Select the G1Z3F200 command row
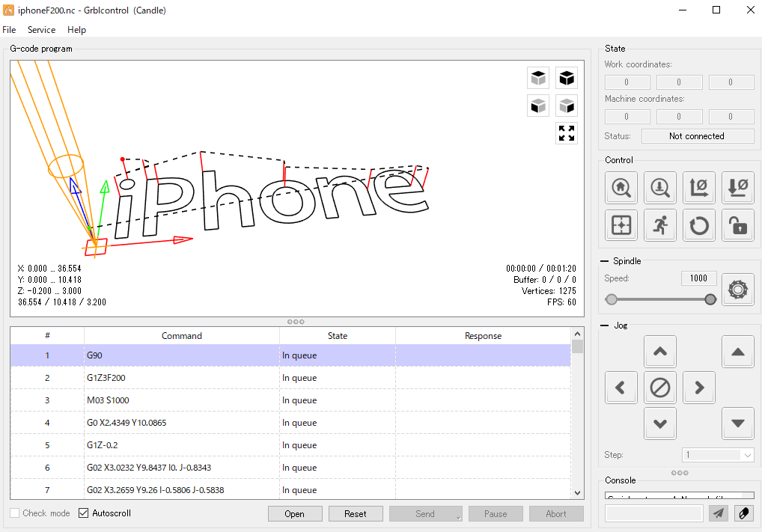Image resolution: width=762 pixels, height=532 pixels. pos(290,378)
